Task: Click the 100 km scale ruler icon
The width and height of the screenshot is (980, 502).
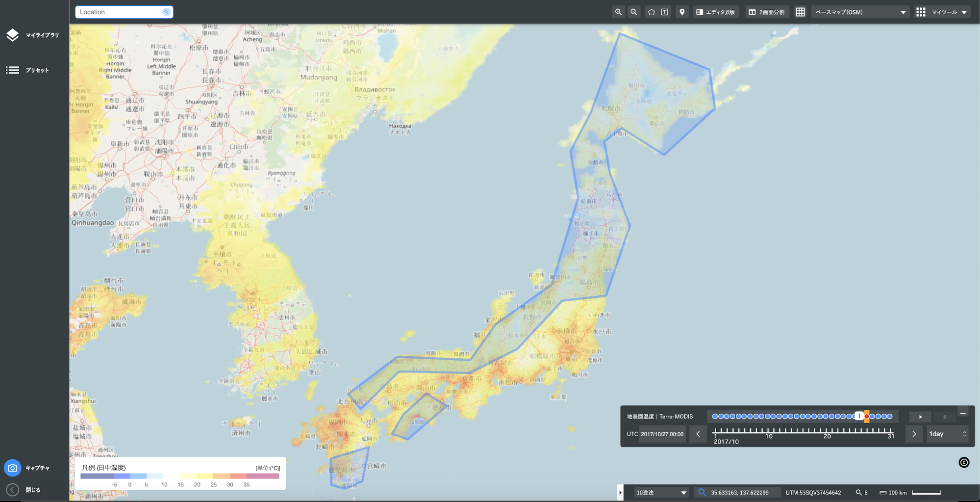Action: [x=882, y=492]
